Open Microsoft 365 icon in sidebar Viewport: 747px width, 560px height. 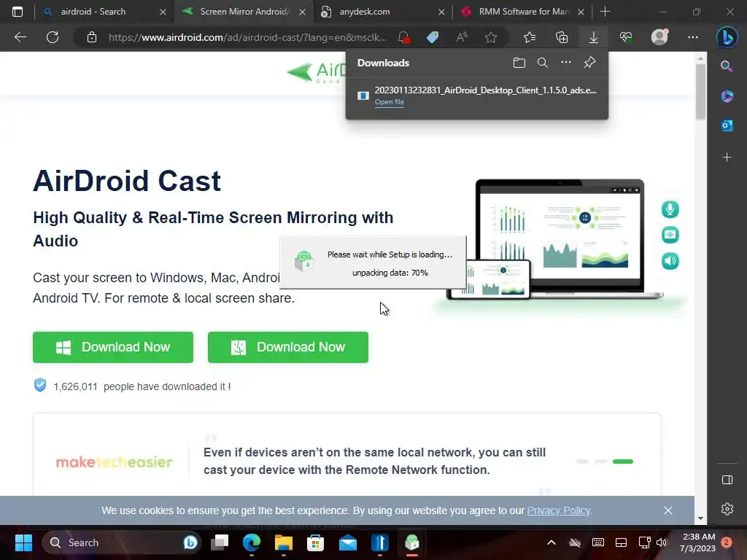tap(727, 96)
